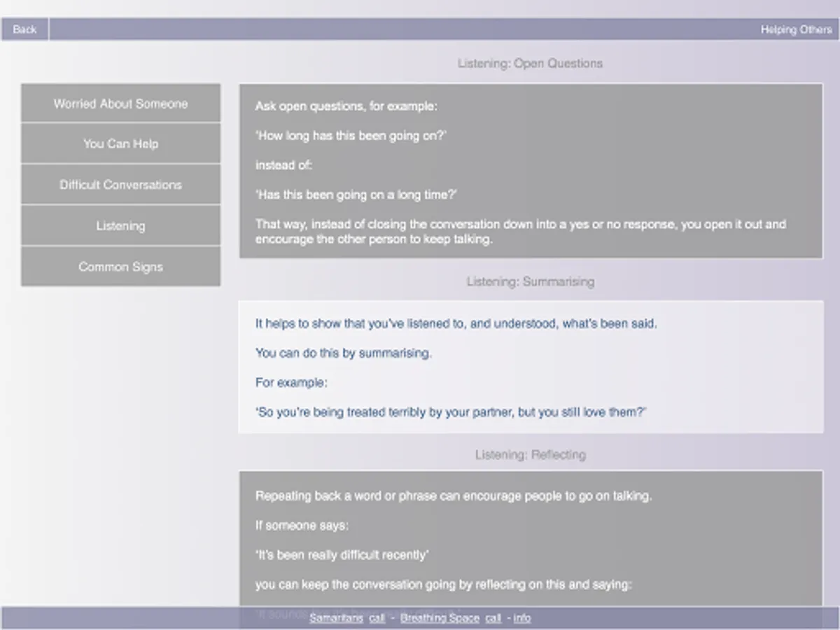Click 'It helps to show that you've listened' line

[456, 324]
